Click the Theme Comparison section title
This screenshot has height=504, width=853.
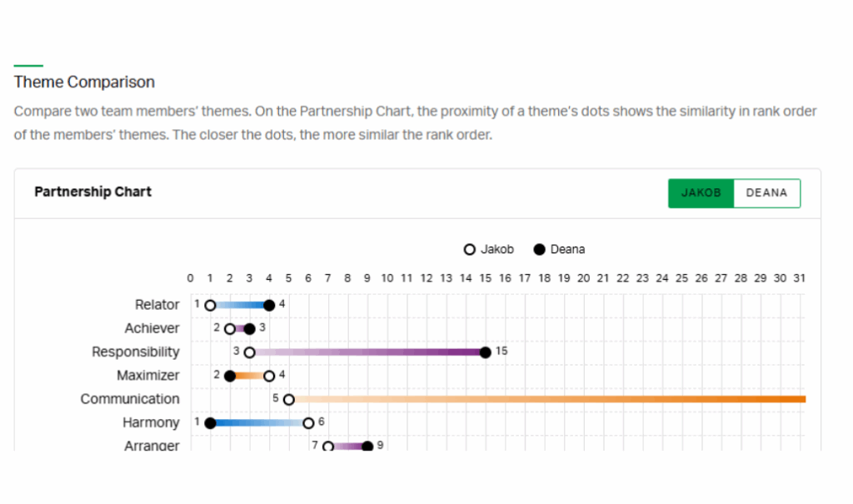(84, 82)
